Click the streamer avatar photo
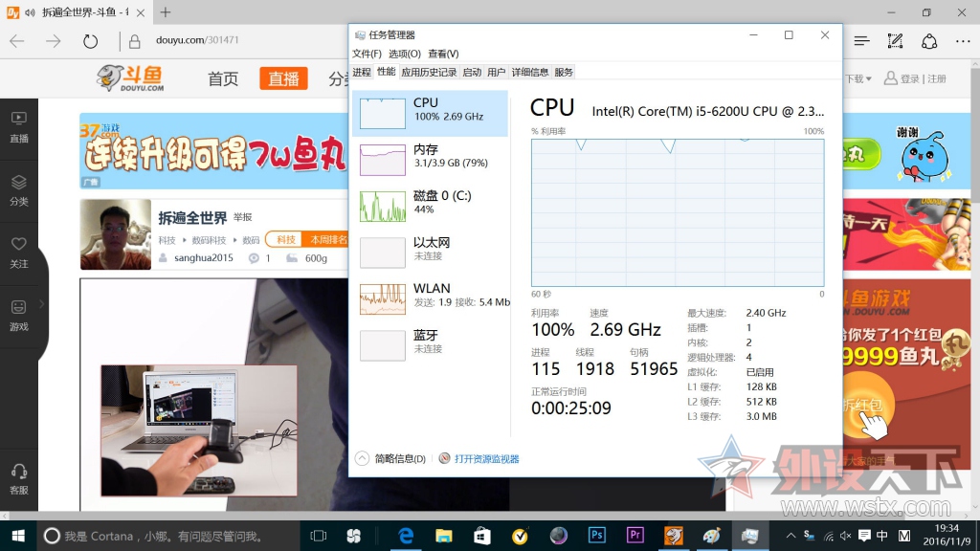980x551 pixels. click(x=116, y=234)
